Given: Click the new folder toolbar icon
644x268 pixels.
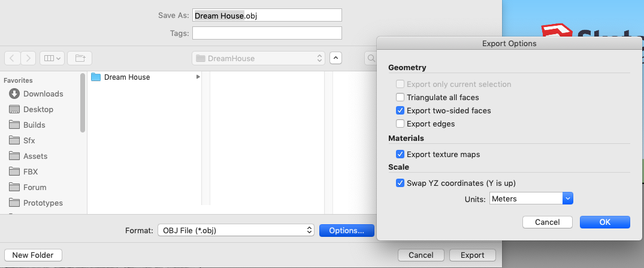Looking at the screenshot, I should [x=79, y=58].
